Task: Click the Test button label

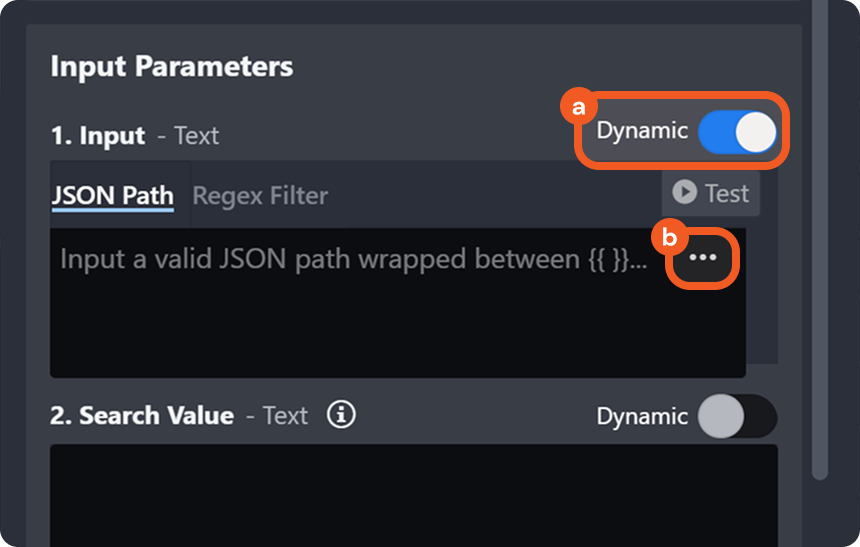Action: pos(726,193)
